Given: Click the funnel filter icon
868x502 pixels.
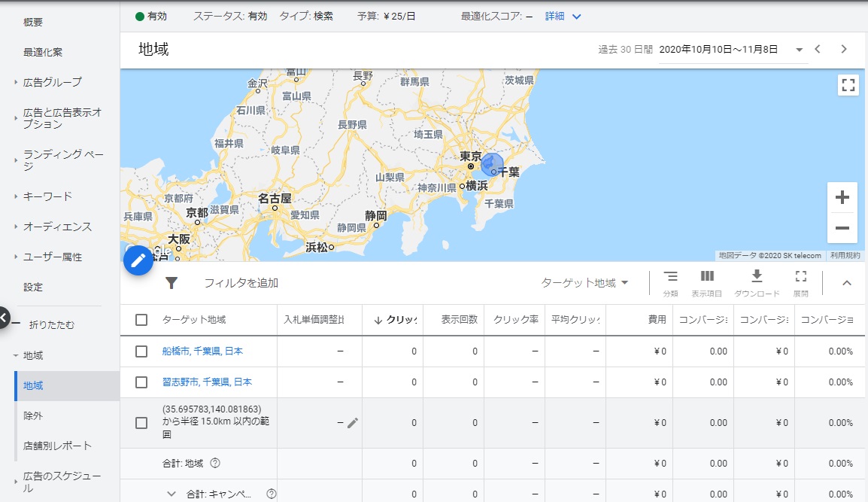Looking at the screenshot, I should point(171,283).
